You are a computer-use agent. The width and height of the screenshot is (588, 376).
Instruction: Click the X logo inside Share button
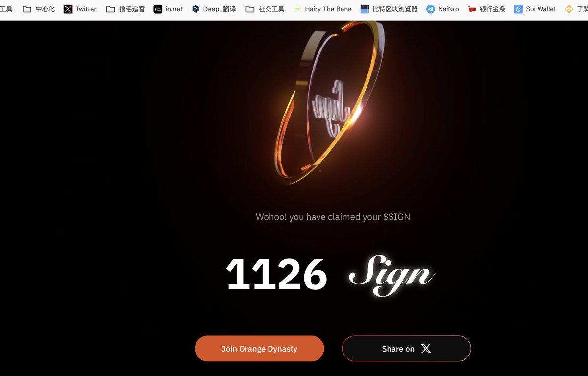tap(426, 349)
